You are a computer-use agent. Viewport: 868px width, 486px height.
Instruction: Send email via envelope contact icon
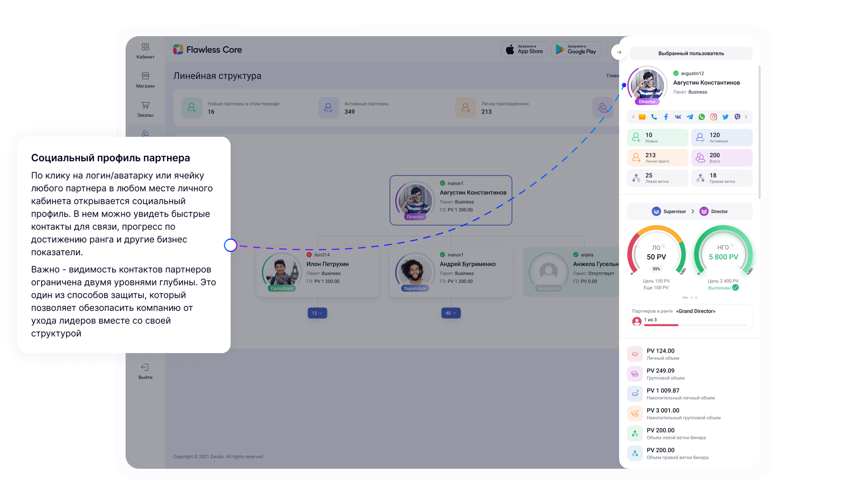pos(642,117)
